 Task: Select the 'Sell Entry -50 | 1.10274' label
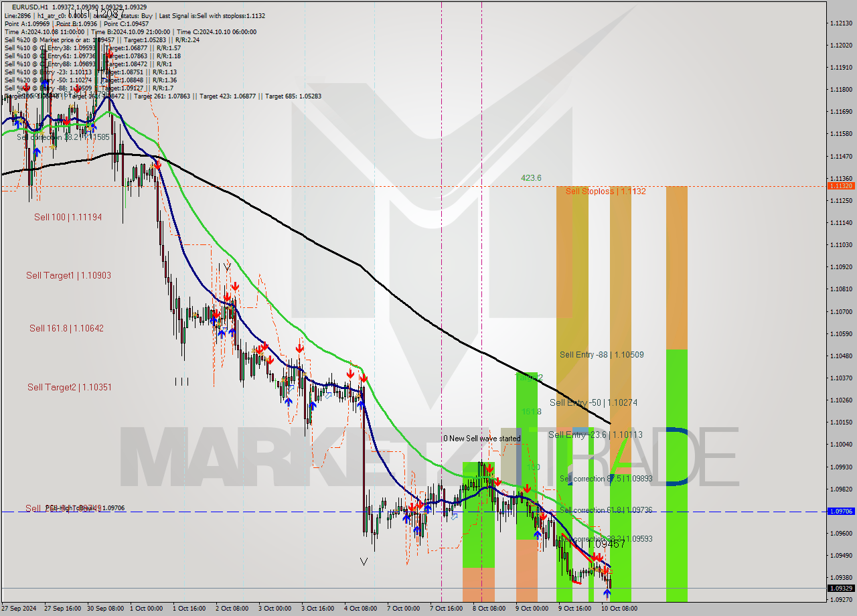[593, 402]
